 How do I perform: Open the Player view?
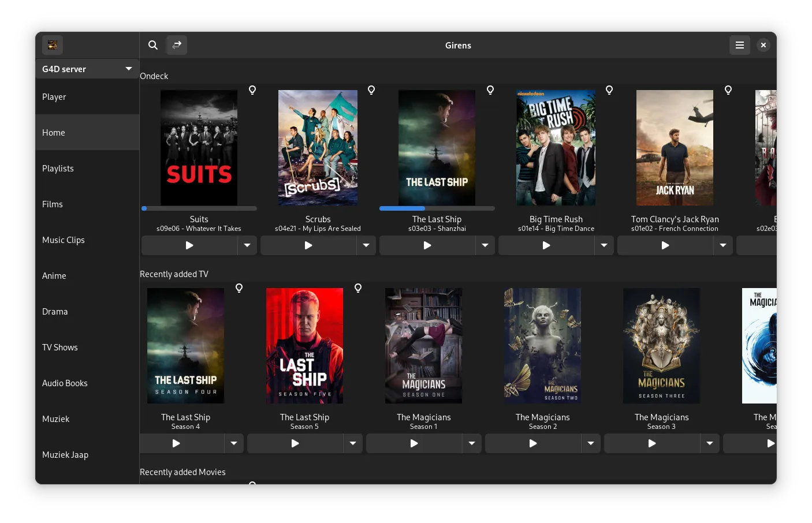click(x=54, y=97)
